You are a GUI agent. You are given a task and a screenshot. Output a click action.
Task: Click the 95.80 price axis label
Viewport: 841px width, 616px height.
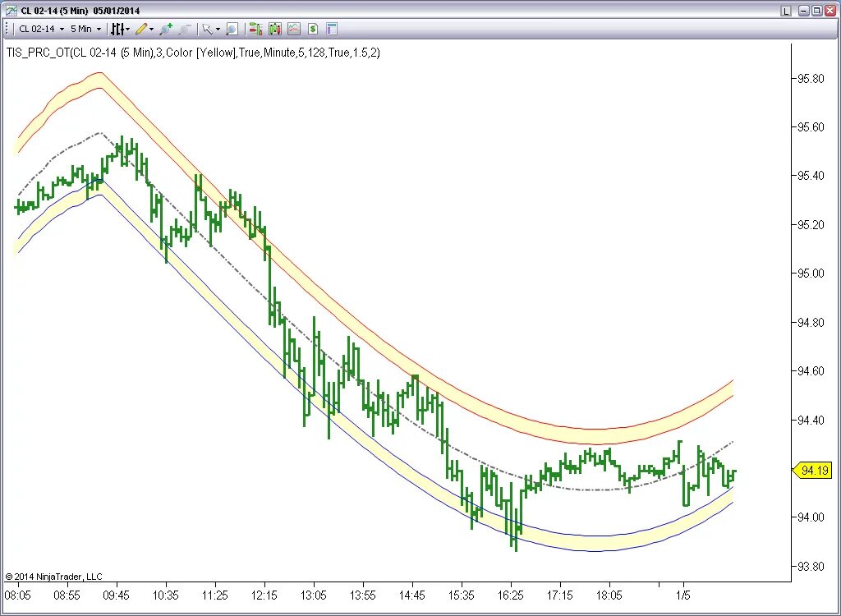pyautogui.click(x=810, y=79)
